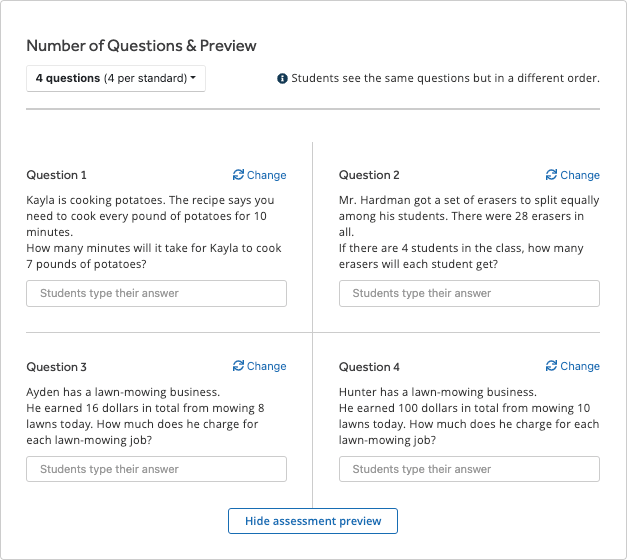Image resolution: width=627 pixels, height=560 pixels.
Task: Click the refresh icon beside Question 3
Action: (238, 366)
